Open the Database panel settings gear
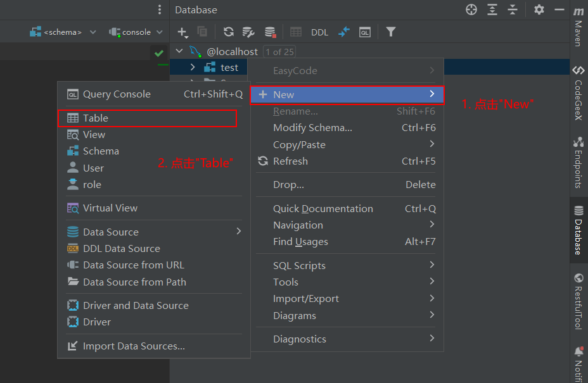The width and height of the screenshot is (588, 383). tap(539, 9)
